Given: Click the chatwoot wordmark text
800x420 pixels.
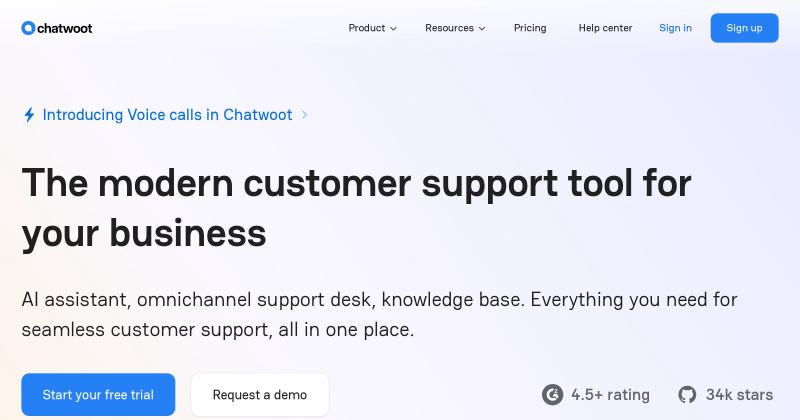Looking at the screenshot, I should (65, 29).
